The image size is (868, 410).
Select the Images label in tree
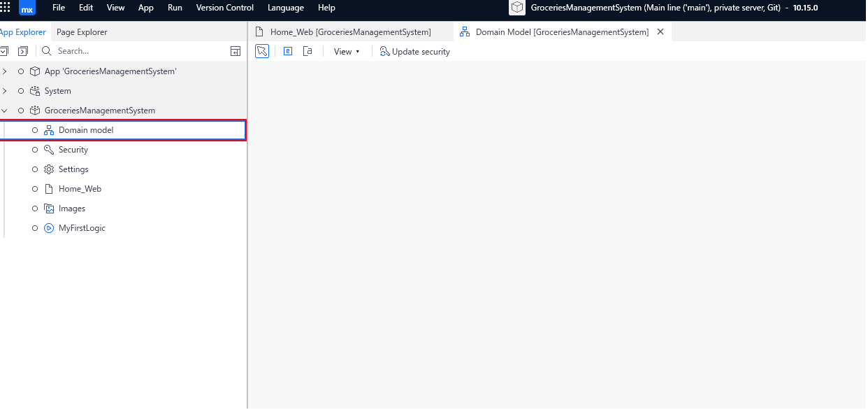click(x=72, y=208)
